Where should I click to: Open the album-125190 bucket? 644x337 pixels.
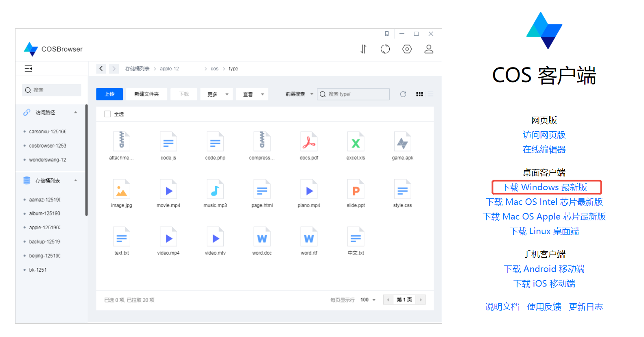pos(45,213)
